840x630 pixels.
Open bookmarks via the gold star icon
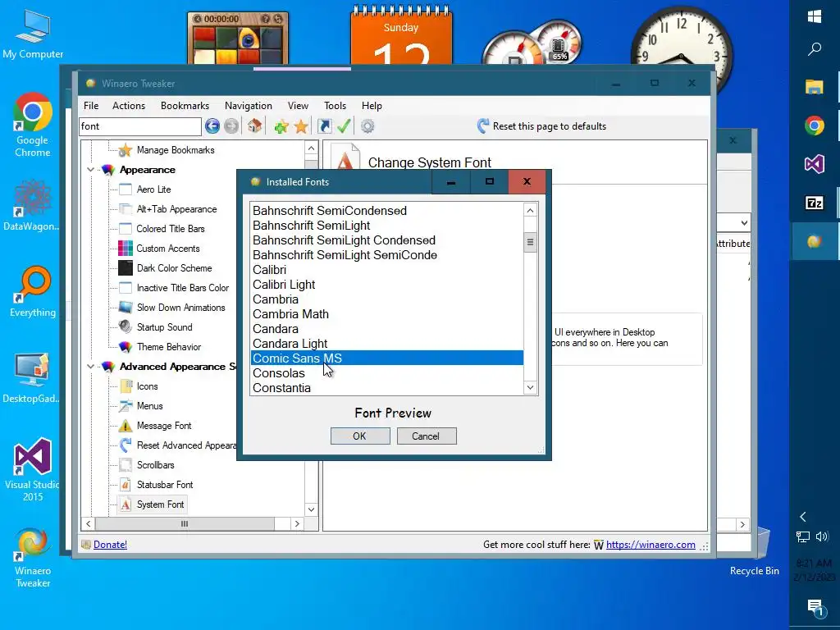(x=301, y=126)
